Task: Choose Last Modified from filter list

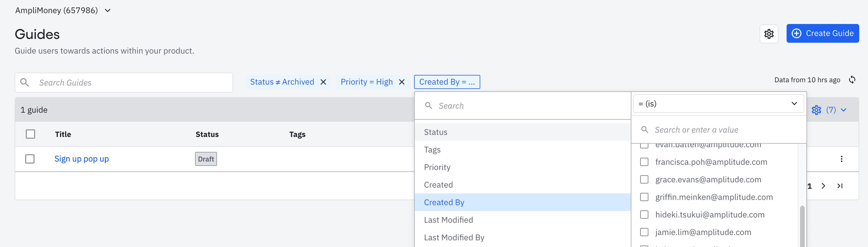Action: [448, 220]
